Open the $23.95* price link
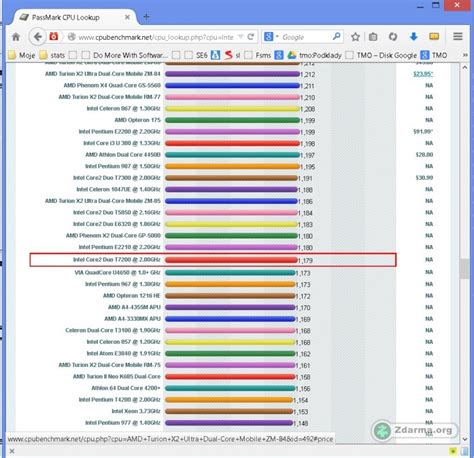 click(423, 74)
